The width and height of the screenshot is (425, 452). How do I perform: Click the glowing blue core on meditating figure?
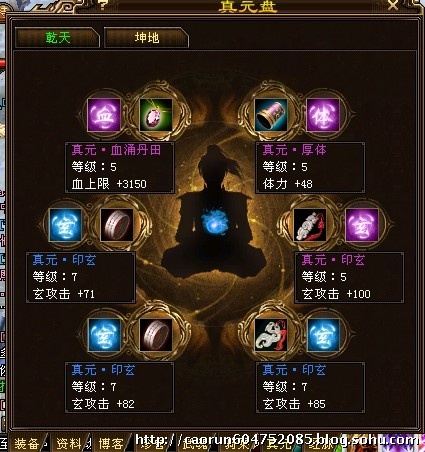coord(214,222)
